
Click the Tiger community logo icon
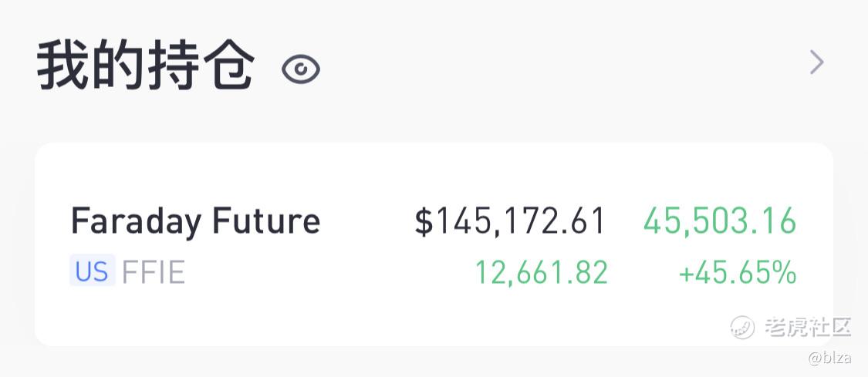coord(741,327)
